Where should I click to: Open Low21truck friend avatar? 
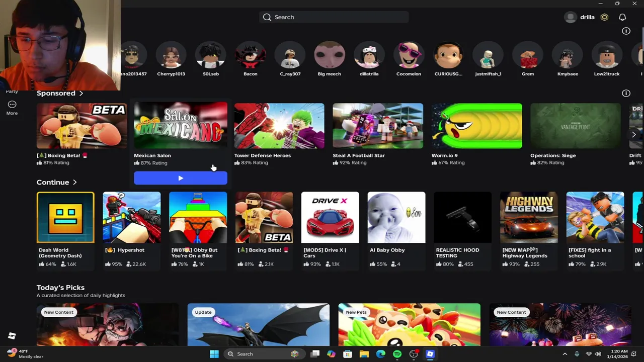pyautogui.click(x=607, y=55)
